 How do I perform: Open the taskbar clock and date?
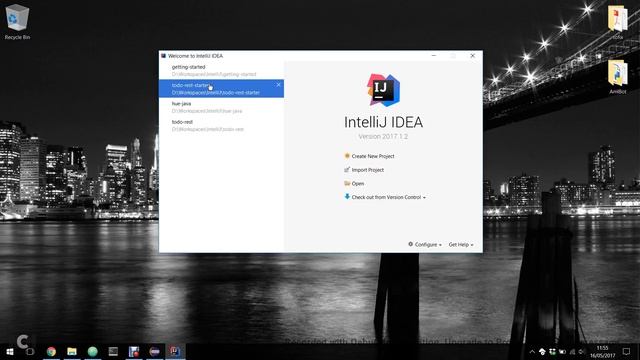[x=602, y=352]
